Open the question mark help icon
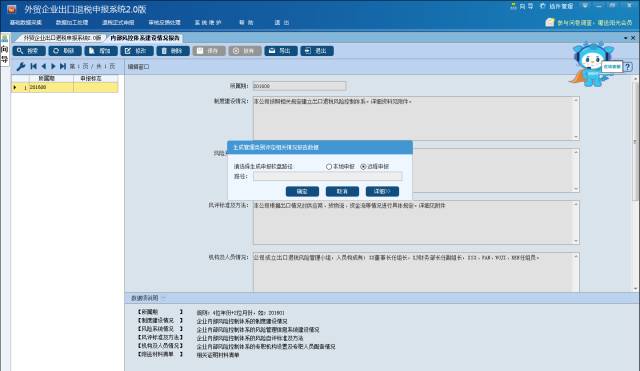Image resolution: width=640 pixels, height=371 pixels. [628, 67]
